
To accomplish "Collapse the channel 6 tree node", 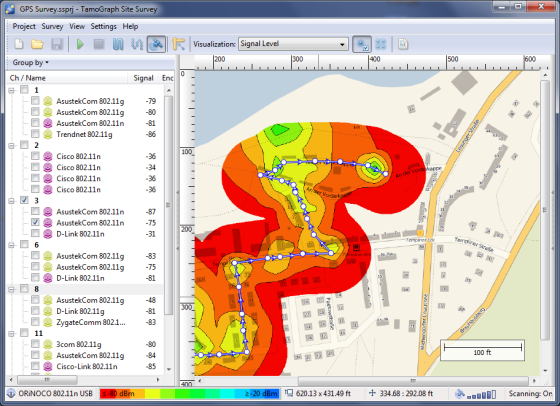I will (x=11, y=245).
